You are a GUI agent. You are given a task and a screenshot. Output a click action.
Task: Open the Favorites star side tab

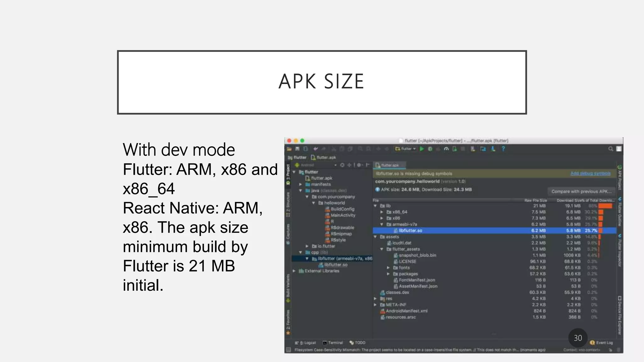click(288, 322)
